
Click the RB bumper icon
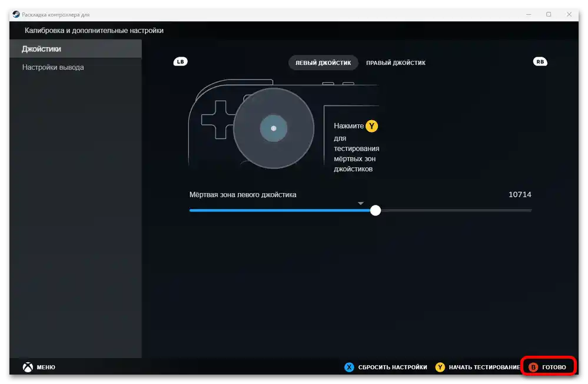(x=540, y=62)
